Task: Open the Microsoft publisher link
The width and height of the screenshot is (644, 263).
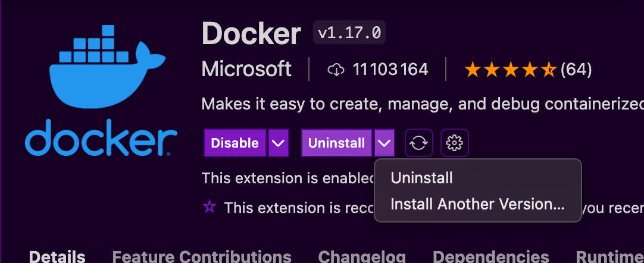Action: click(x=246, y=70)
